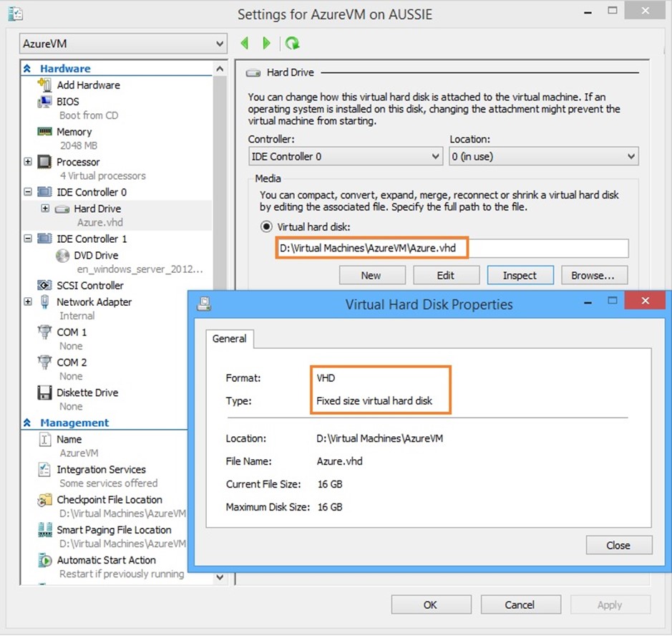Collapse the IDE Controller 0 node
The width and height of the screenshot is (672, 636).
(28, 192)
